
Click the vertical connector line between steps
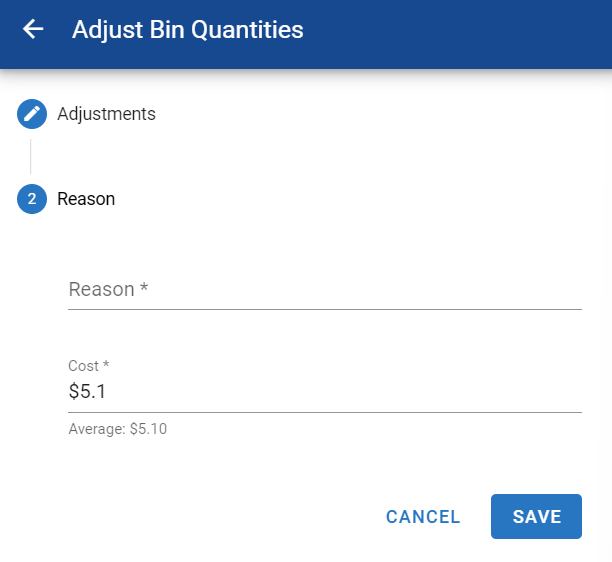(31, 156)
